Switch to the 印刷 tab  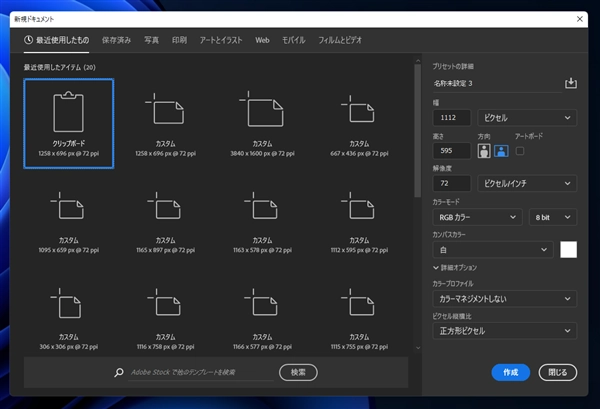click(x=179, y=40)
